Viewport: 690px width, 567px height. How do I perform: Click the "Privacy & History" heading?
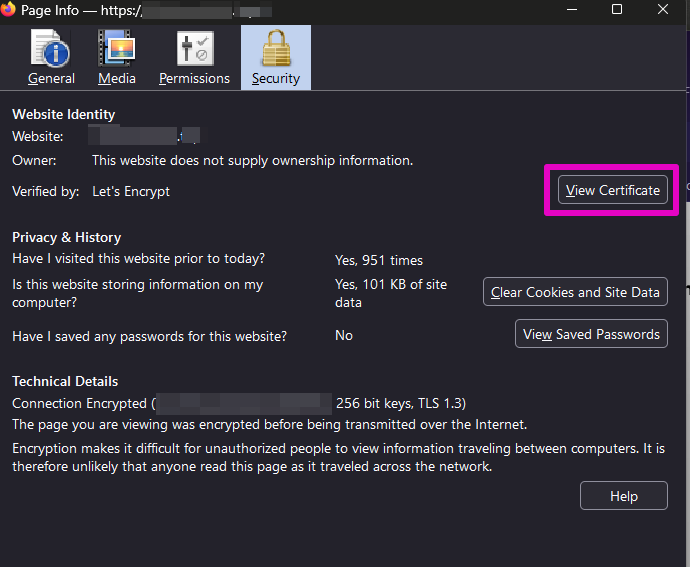pyautogui.click(x=66, y=237)
